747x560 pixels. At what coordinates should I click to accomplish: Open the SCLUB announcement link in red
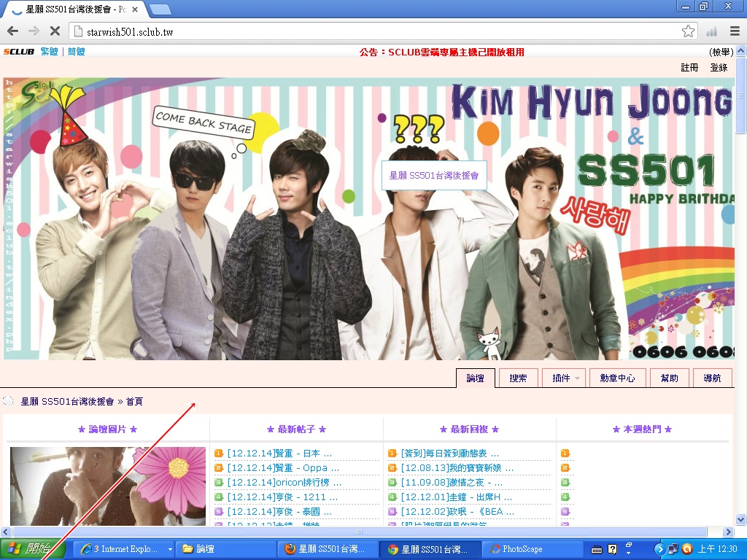[441, 52]
